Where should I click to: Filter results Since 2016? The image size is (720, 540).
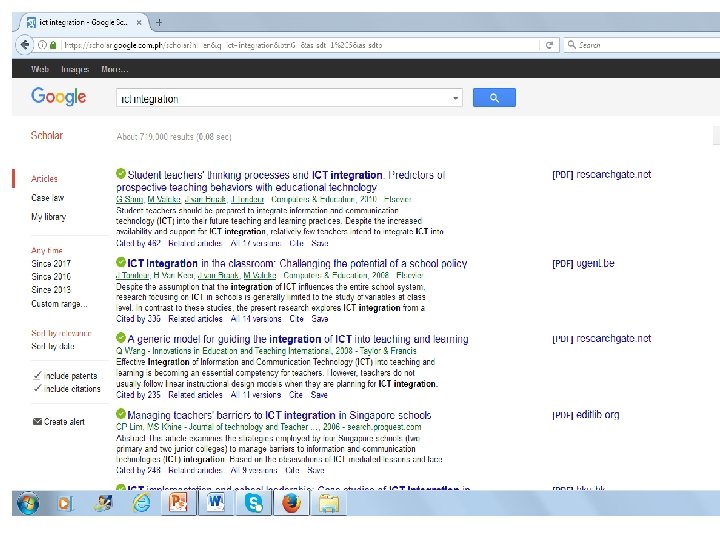click(x=51, y=276)
